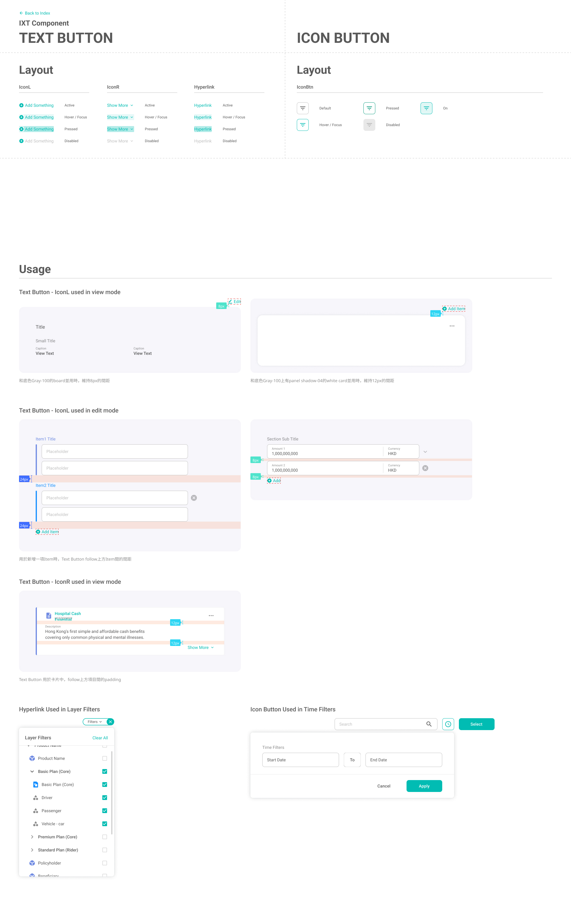
Task: Click the Start Date input field
Action: pyautogui.click(x=300, y=760)
